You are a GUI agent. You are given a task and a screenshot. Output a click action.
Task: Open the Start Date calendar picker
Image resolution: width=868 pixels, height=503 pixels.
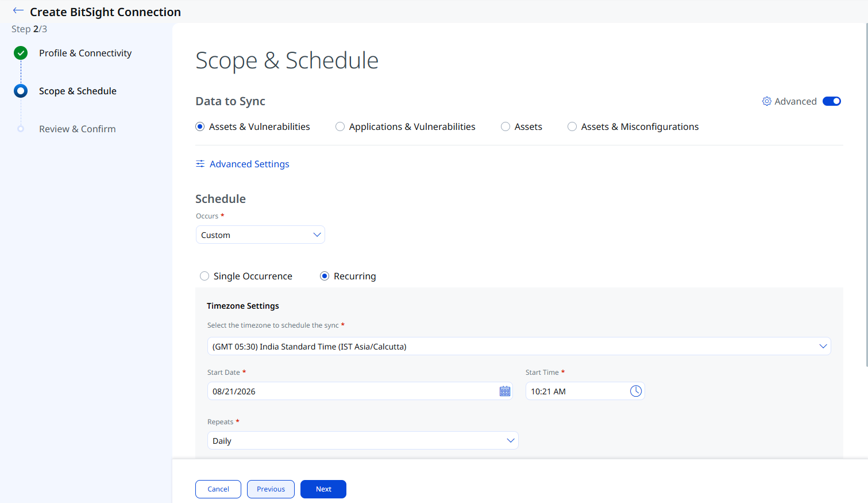505,391
